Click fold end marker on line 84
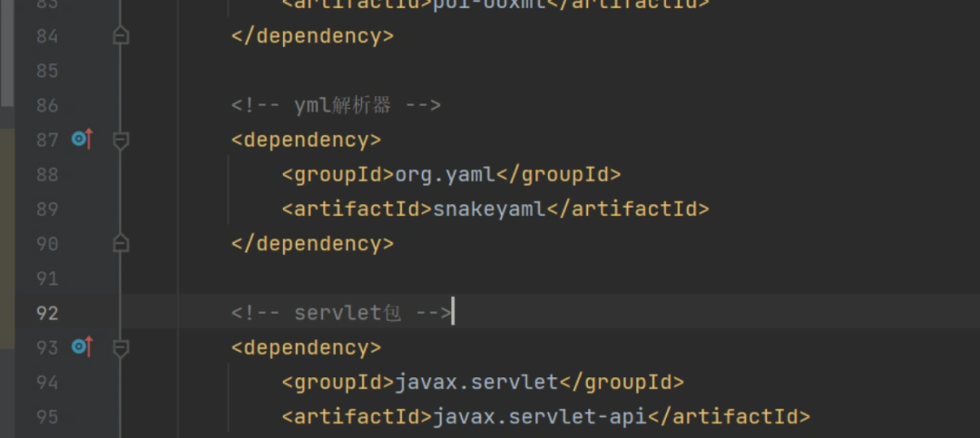Screen dimensions: 980x438 point(121,36)
